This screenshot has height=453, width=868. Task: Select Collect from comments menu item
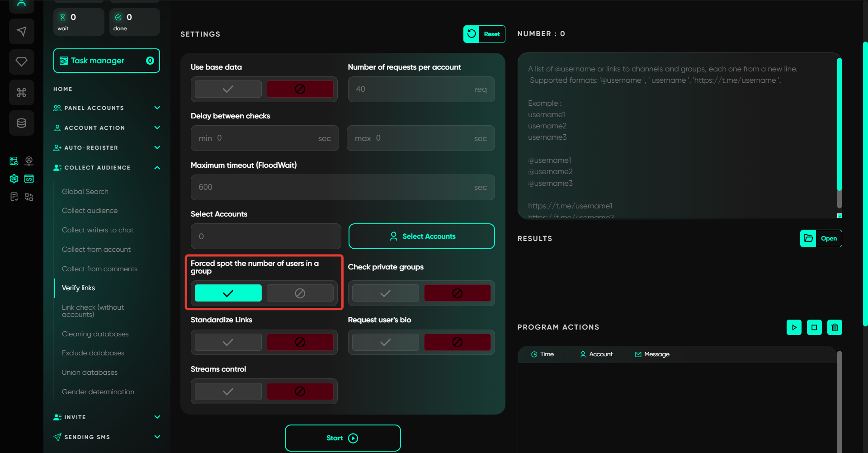click(x=99, y=269)
